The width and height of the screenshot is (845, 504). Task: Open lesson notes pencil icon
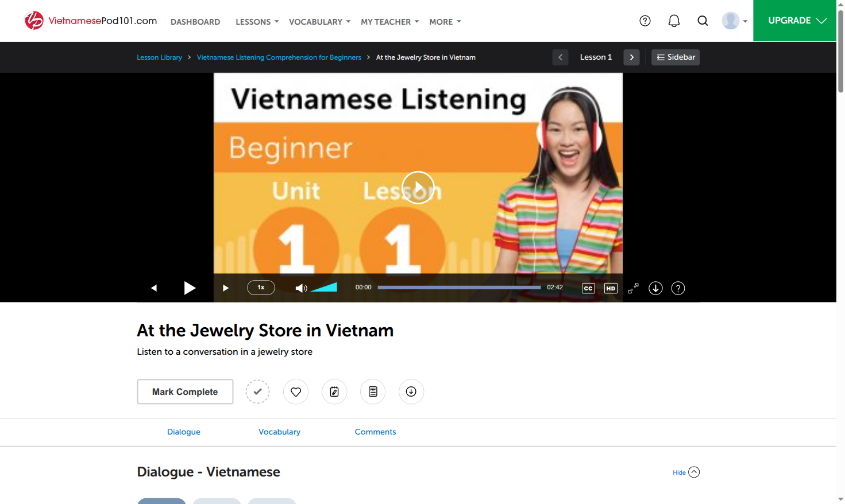[x=334, y=391]
